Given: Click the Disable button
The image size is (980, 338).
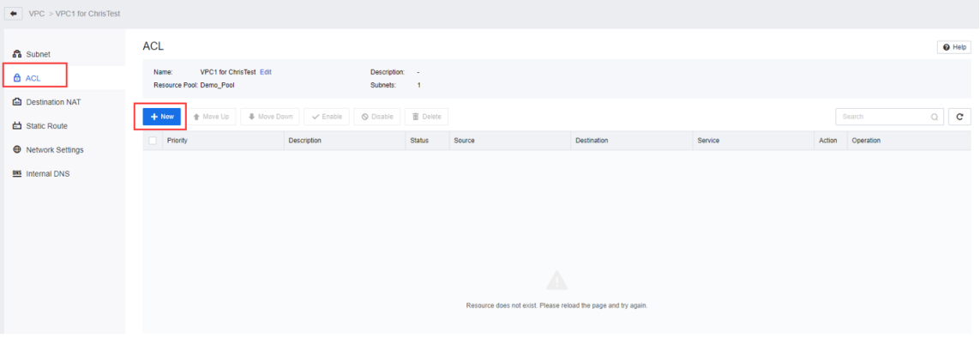Looking at the screenshot, I should [x=377, y=117].
